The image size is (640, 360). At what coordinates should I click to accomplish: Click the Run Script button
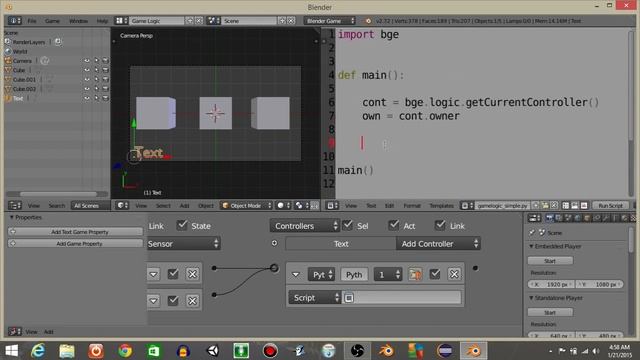click(610, 205)
